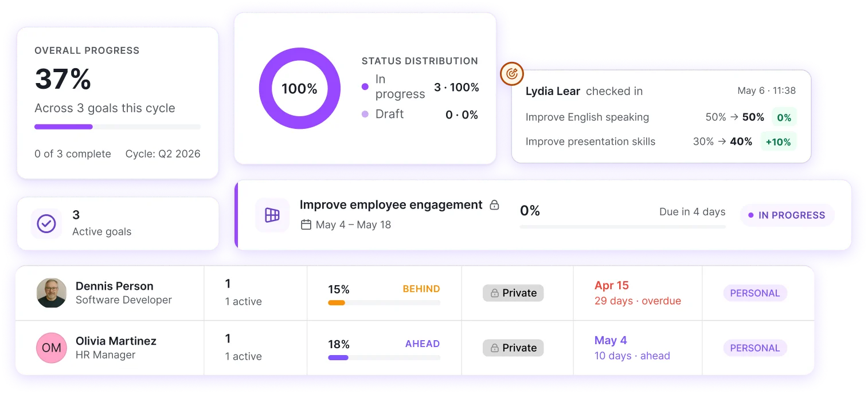868x394 pixels.
Task: Click Dennis Person's profile photo
Action: click(x=52, y=293)
